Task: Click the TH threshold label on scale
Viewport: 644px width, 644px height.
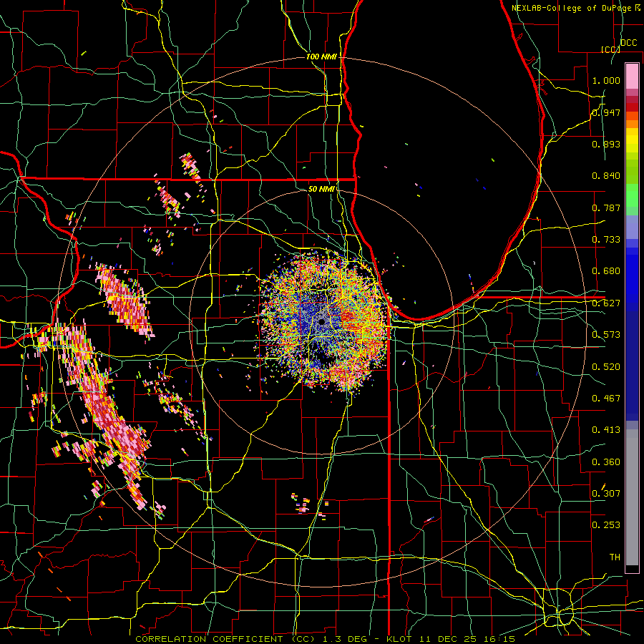Action: [x=615, y=557]
